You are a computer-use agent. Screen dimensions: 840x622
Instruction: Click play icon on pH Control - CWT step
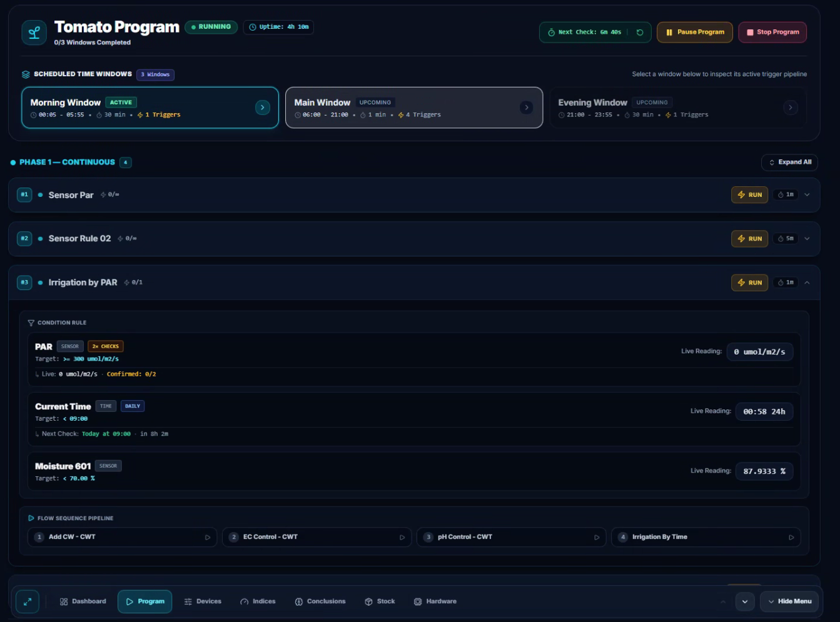(597, 538)
